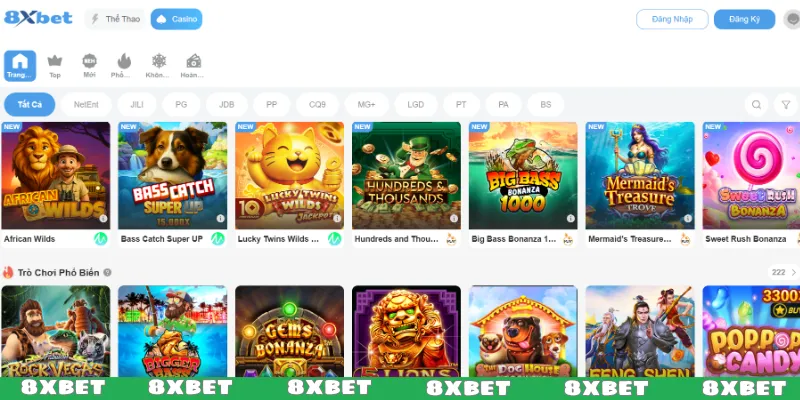The height and width of the screenshot is (400, 800).
Task: Select the Casino section tab
Action: 177,19
